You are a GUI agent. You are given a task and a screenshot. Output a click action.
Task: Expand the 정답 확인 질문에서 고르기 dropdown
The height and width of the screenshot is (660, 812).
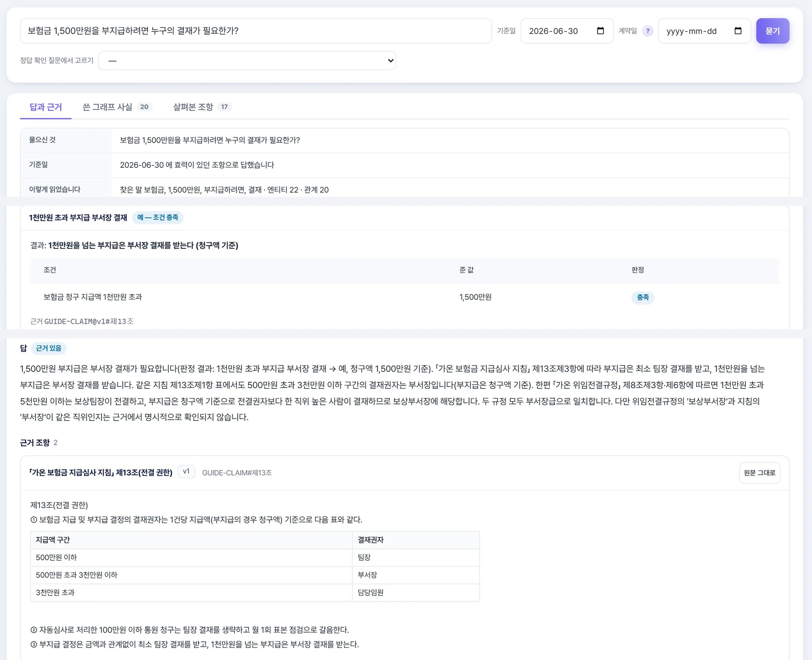pyautogui.click(x=247, y=60)
